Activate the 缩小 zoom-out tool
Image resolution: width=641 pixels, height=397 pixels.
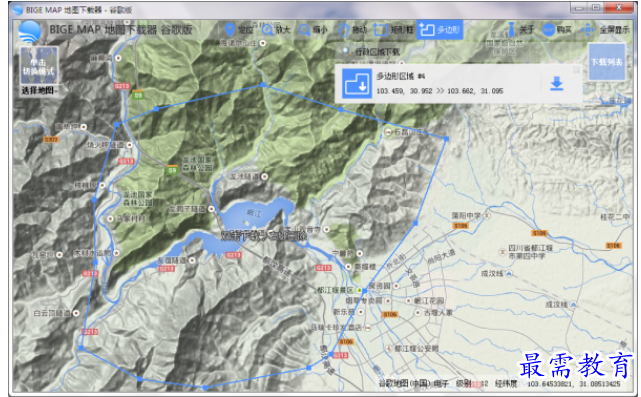pyautogui.click(x=313, y=29)
